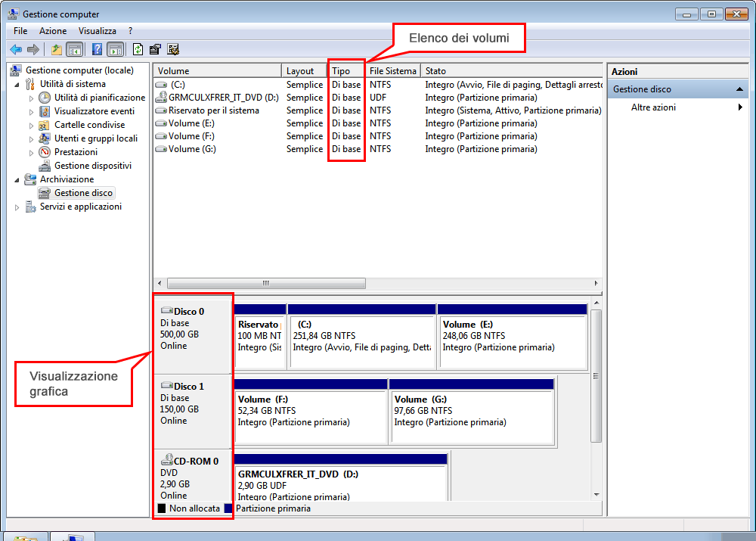Click the CD-ROM 0 drive icon
The image size is (756, 541).
coord(167,459)
